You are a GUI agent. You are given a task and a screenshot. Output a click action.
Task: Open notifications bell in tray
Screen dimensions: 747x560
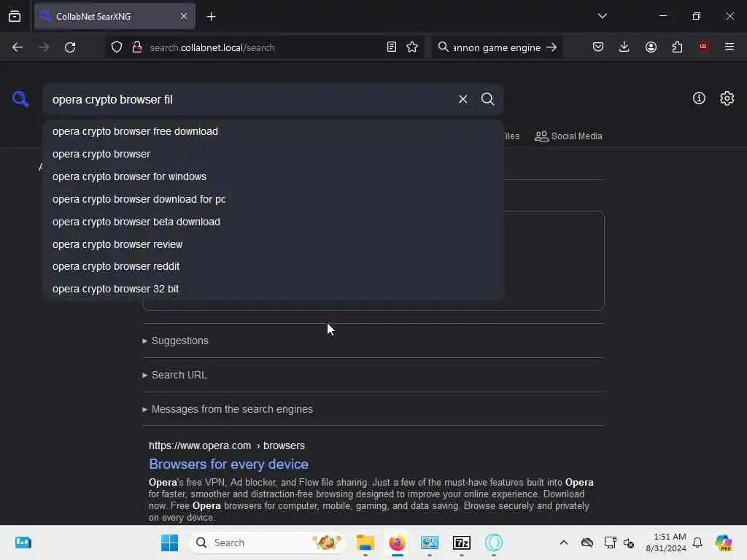coord(697,542)
